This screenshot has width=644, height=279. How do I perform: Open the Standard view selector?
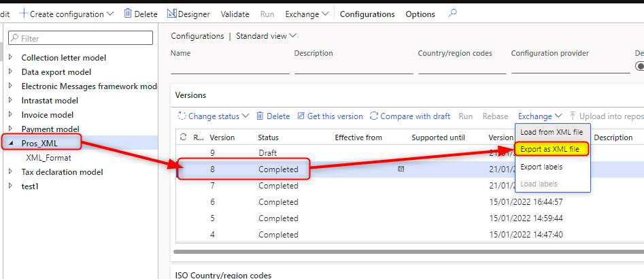266,36
